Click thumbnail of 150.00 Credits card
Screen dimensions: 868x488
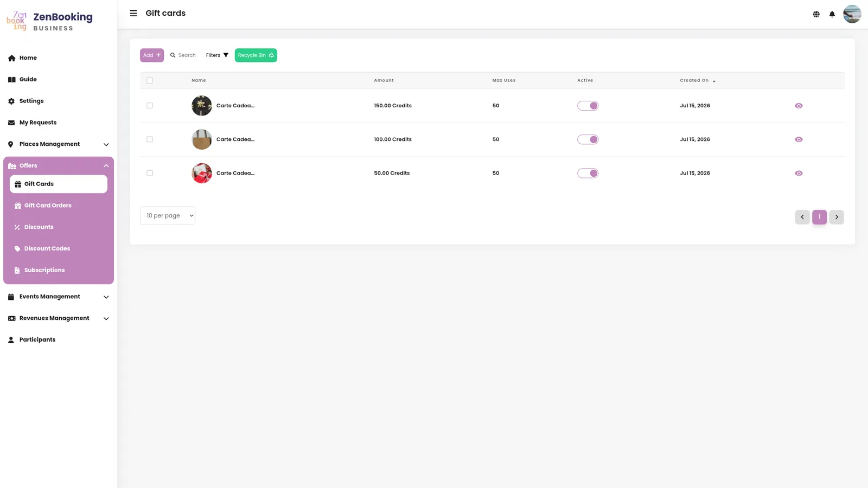point(202,106)
